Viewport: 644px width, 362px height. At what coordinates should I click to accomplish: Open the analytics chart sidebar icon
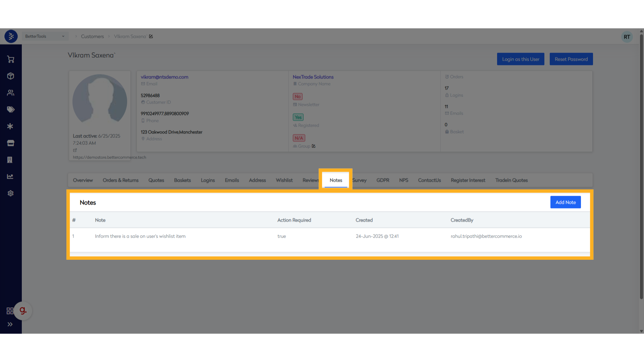pos(11,177)
